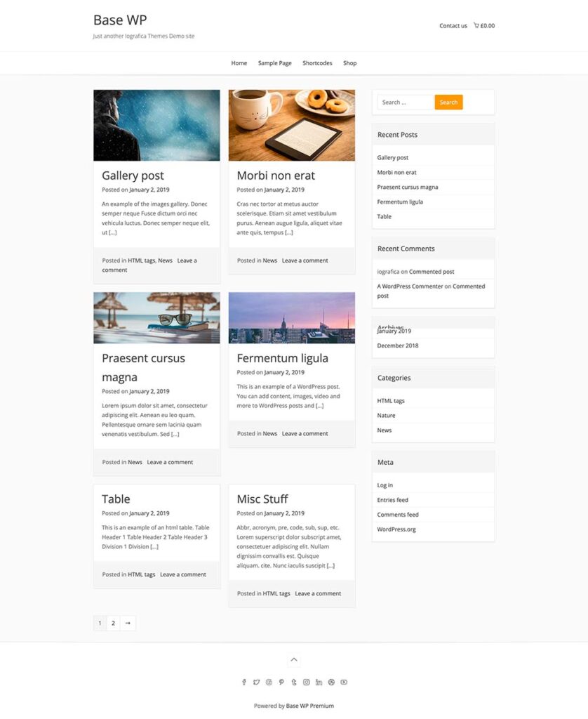Select the Instagram footer icon
This screenshot has height=719, width=588.
[306, 682]
